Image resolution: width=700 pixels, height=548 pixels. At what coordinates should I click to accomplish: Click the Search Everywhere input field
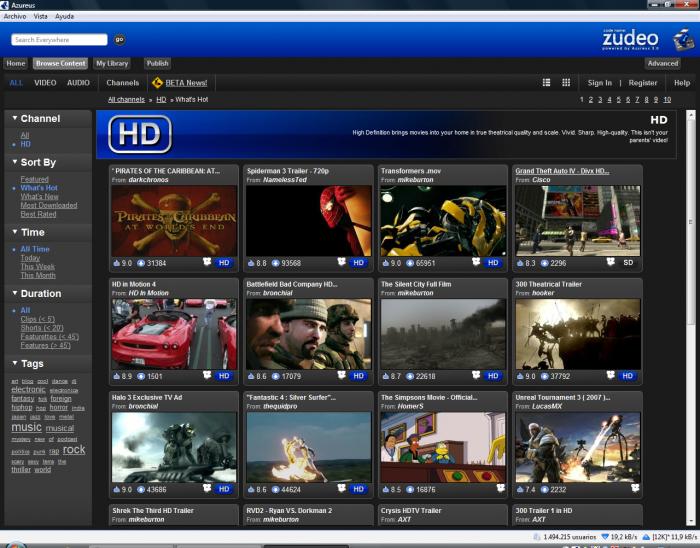point(59,40)
